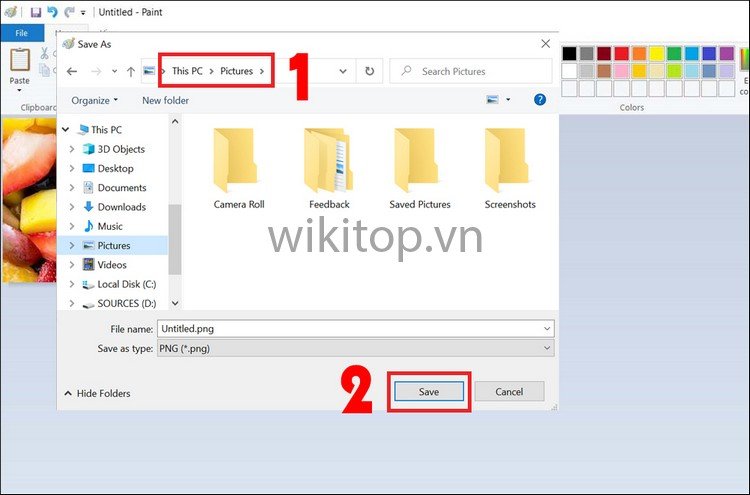Expand the Downloads tree node

tap(72, 207)
